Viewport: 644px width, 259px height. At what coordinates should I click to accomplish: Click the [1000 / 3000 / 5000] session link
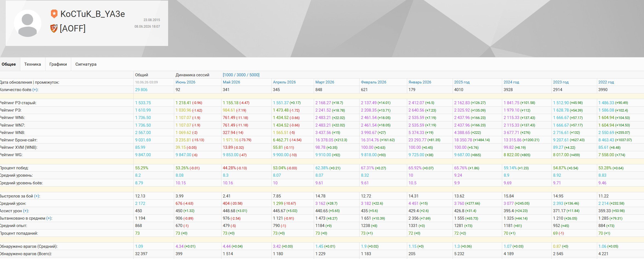coord(241,75)
